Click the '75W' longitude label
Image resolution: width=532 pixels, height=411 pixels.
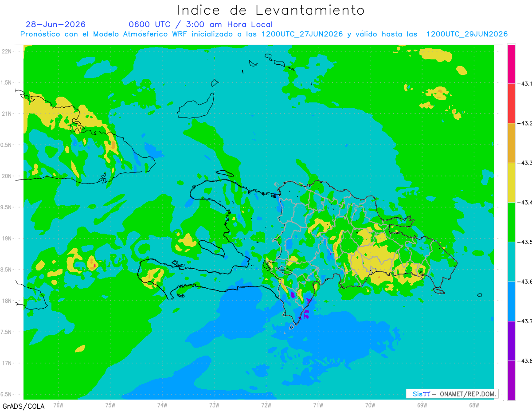[110, 405]
